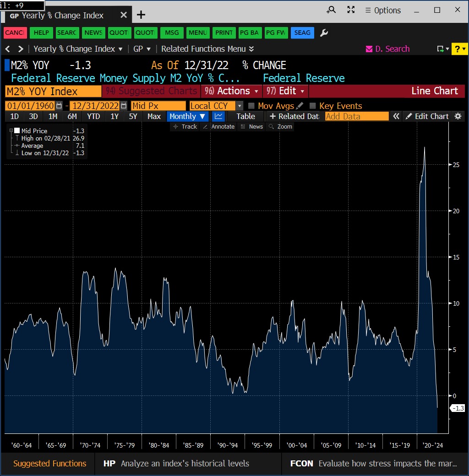The width and height of the screenshot is (469, 476).
Task: Open the chart News tool
Action: 252,127
